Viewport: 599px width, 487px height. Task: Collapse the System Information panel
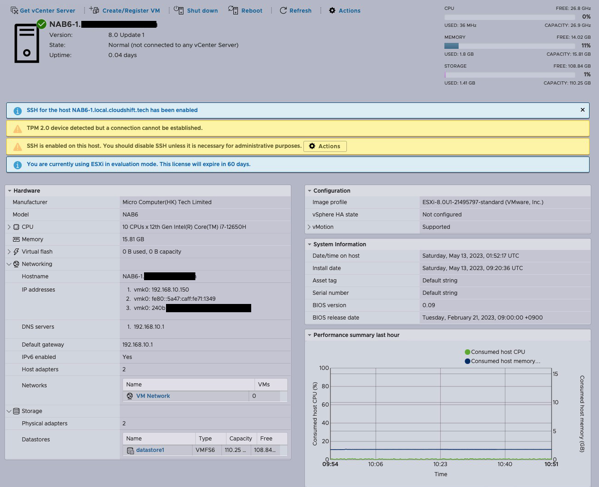click(x=309, y=244)
